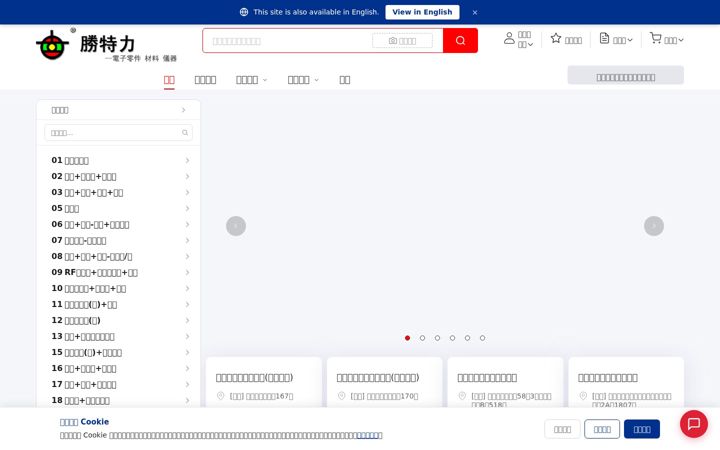This screenshot has width=720, height=450.
Task: Click the gray button below the cart
Action: (x=625, y=75)
